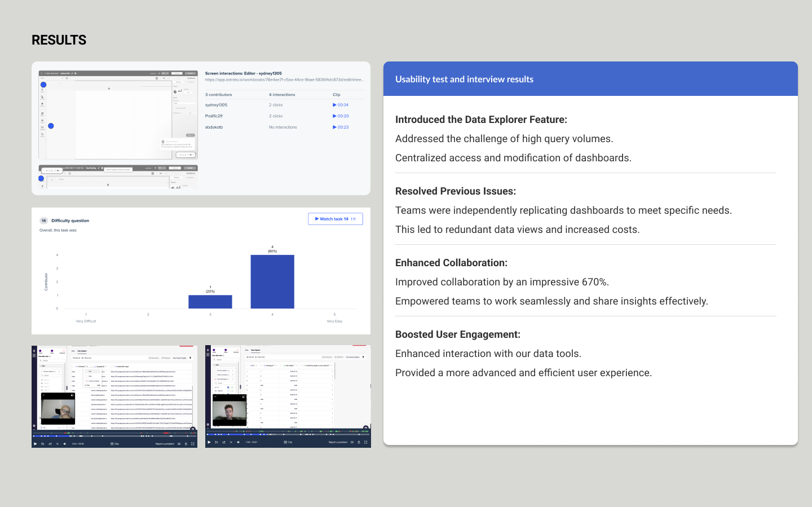Click the Enhanced Collaboration heading
This screenshot has width=812, height=507.
coord(451,263)
